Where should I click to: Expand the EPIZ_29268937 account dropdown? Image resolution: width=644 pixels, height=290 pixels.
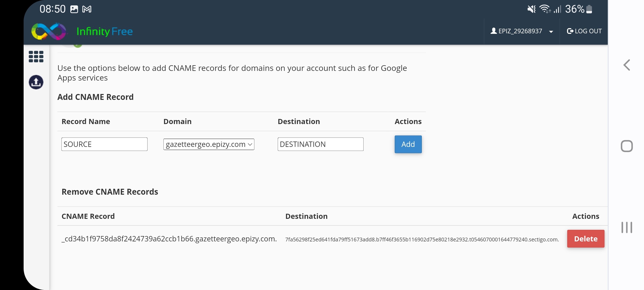(522, 31)
